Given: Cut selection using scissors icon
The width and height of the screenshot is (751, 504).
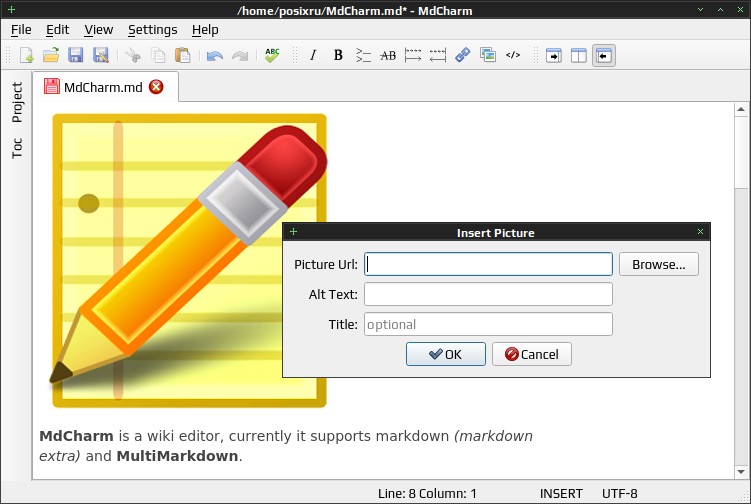Looking at the screenshot, I should (x=133, y=55).
